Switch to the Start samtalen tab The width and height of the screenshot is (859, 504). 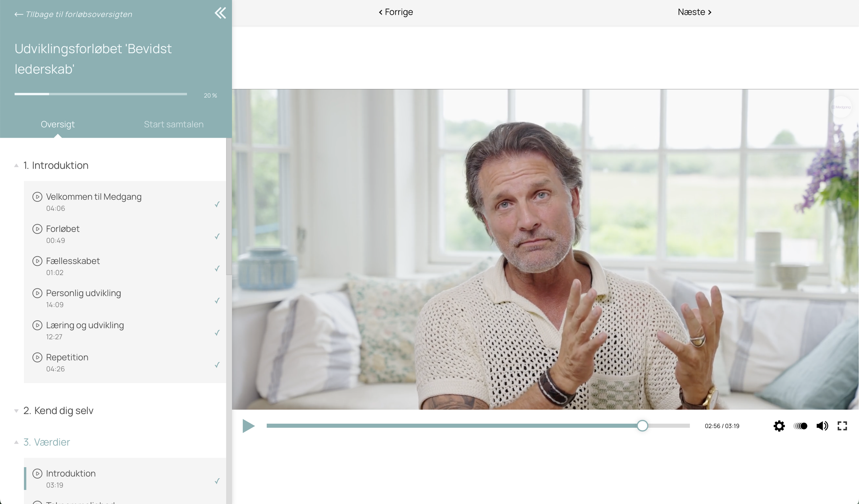point(174,124)
